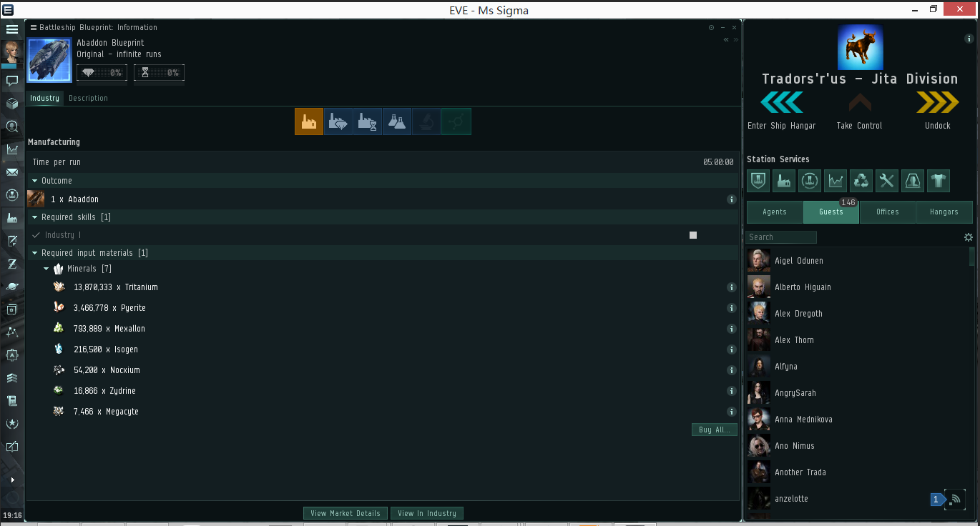Collapse the Outcome section

pyautogui.click(x=35, y=182)
